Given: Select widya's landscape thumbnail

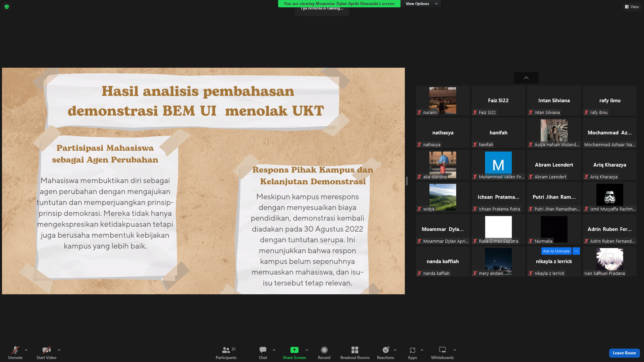Looking at the screenshot, I should tap(443, 197).
